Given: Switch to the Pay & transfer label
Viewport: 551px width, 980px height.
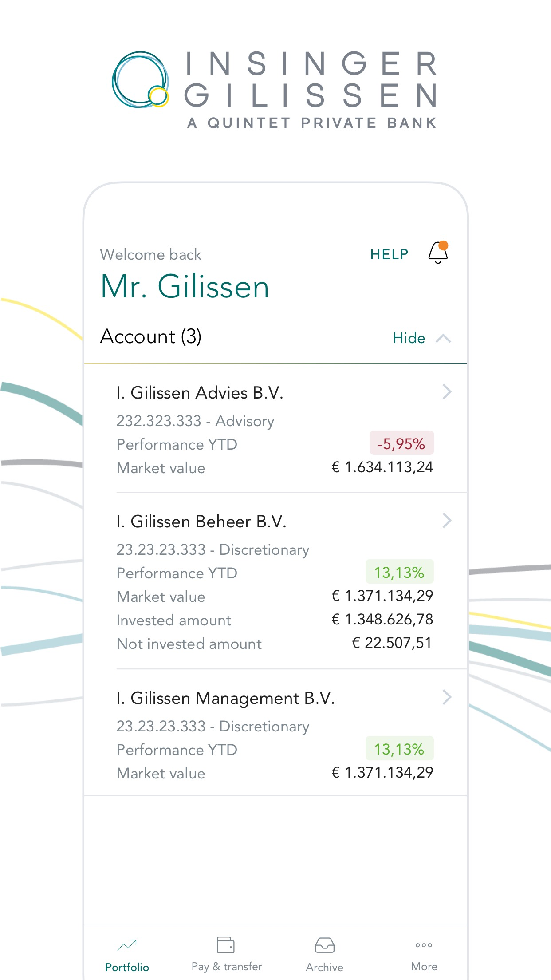Looking at the screenshot, I should (227, 967).
